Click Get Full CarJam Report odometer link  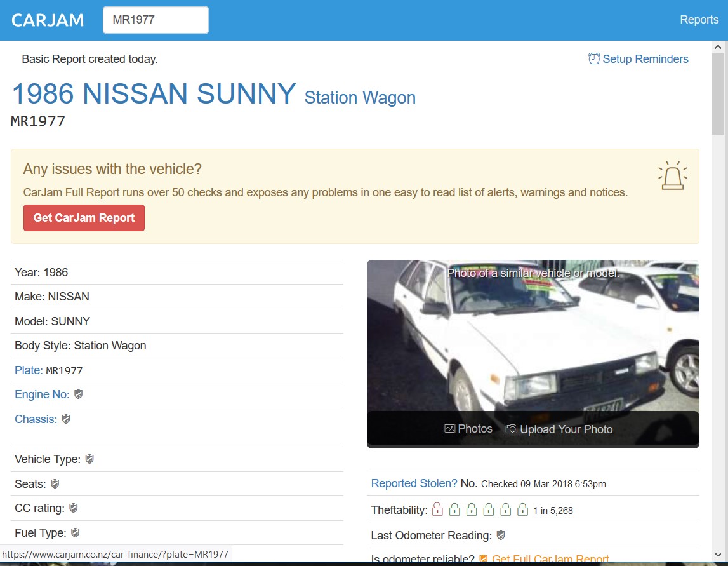550,558
